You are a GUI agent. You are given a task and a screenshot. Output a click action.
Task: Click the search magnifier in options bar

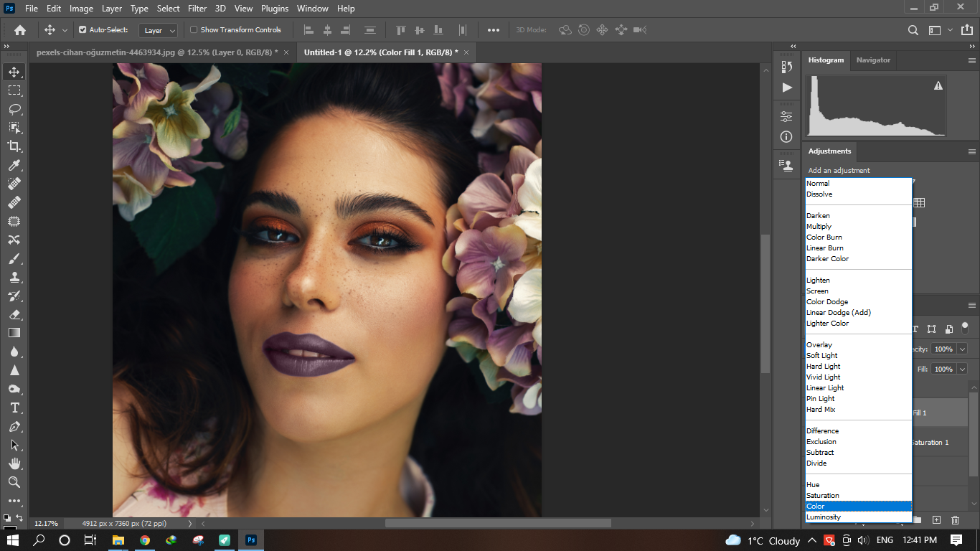coord(913,30)
